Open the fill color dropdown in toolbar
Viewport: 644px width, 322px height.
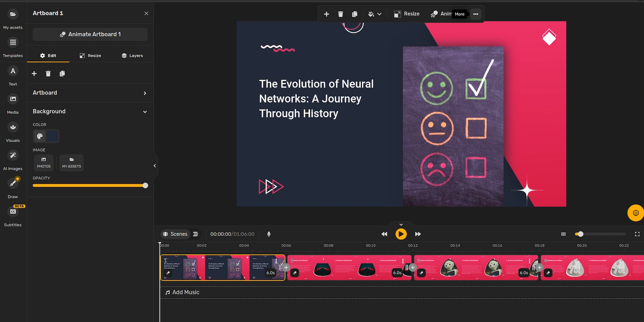pos(374,14)
